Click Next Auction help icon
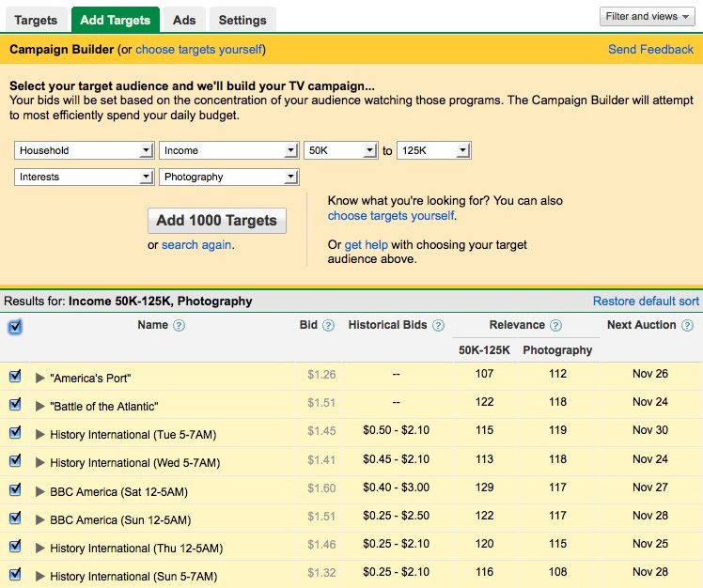Screen dimensions: 703x588 687,326
